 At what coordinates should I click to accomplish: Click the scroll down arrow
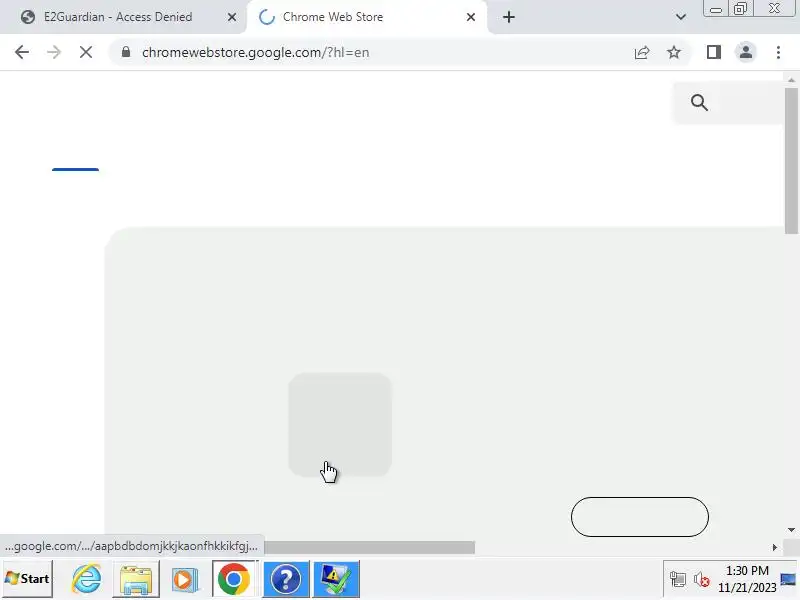click(x=791, y=530)
